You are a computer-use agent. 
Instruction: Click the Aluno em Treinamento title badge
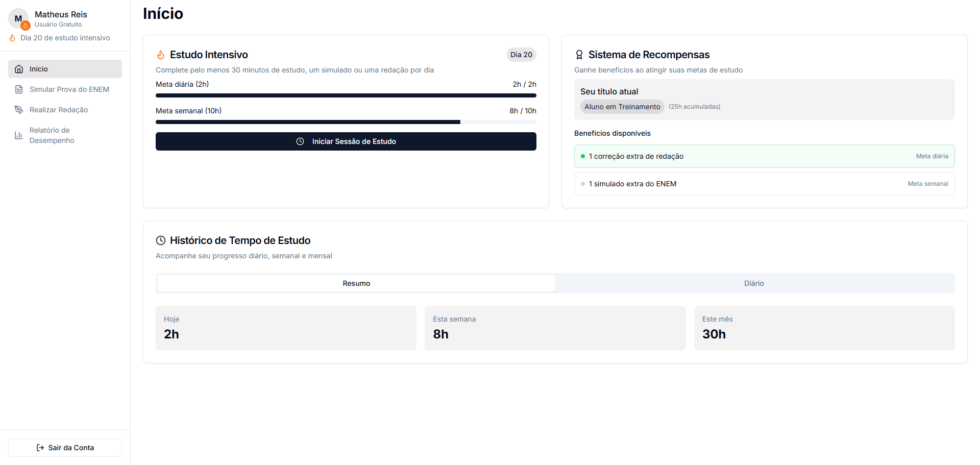pyautogui.click(x=622, y=107)
